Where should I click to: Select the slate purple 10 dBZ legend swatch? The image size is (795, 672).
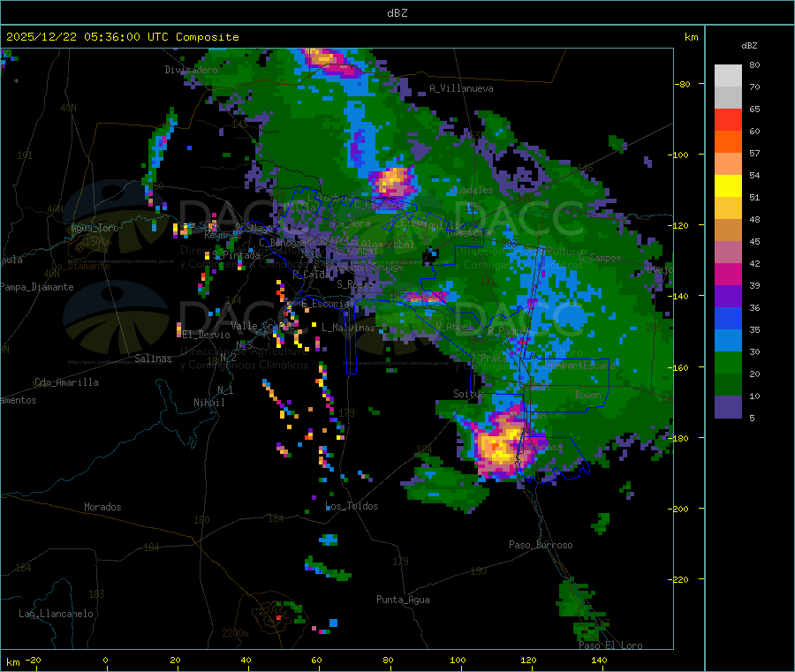pos(728,407)
